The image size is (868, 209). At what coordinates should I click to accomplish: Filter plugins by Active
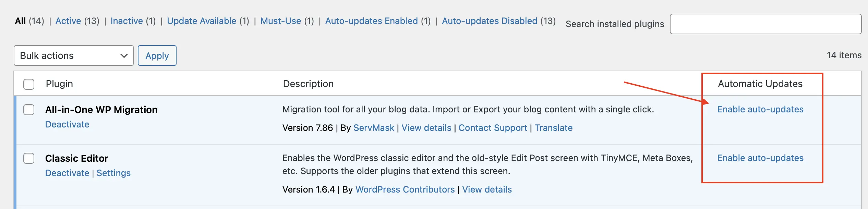(68, 21)
